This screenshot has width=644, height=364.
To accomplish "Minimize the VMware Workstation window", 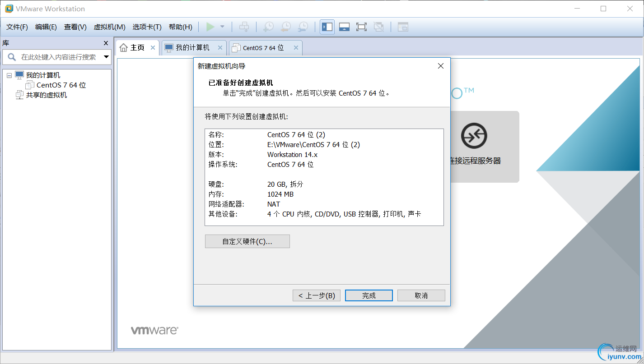I will (578, 9).
